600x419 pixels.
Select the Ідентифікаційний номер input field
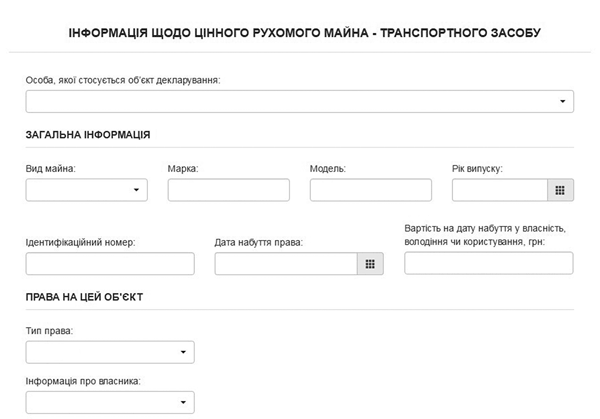[x=110, y=263]
